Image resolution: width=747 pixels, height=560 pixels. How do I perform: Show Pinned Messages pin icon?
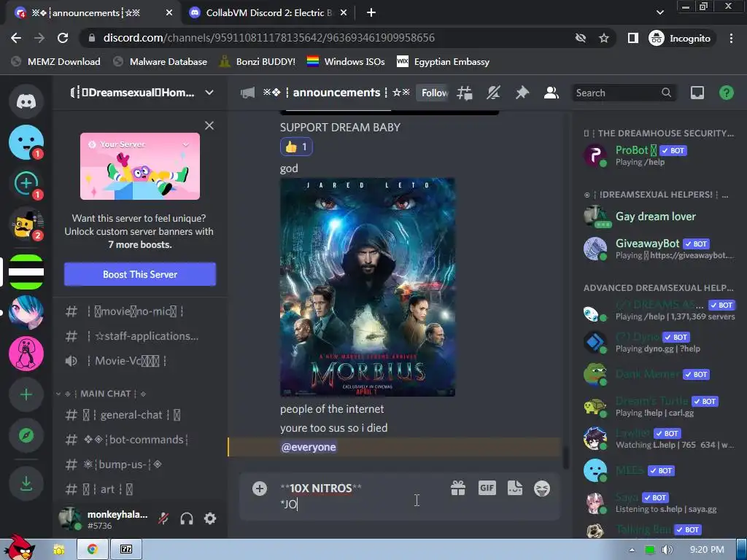click(x=522, y=93)
